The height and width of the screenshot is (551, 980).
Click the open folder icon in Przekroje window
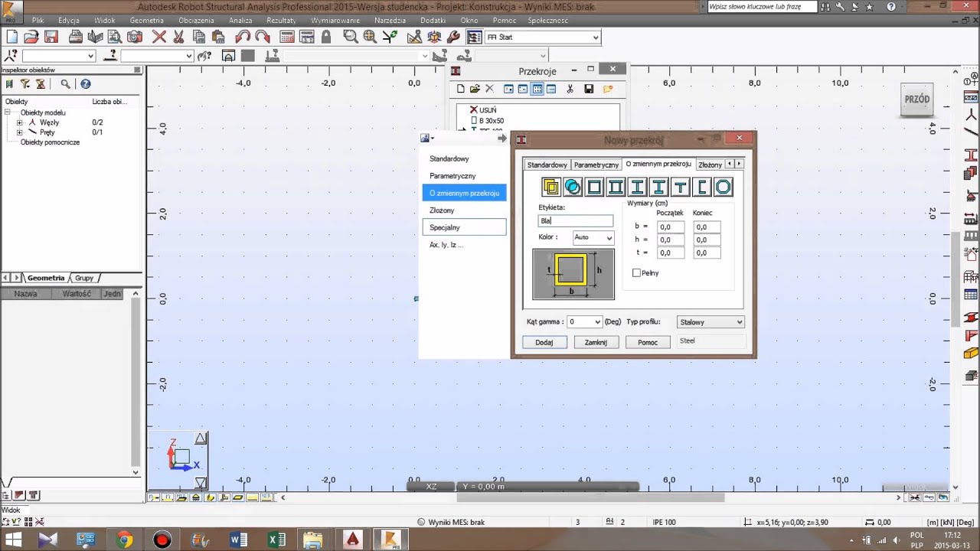pos(475,90)
